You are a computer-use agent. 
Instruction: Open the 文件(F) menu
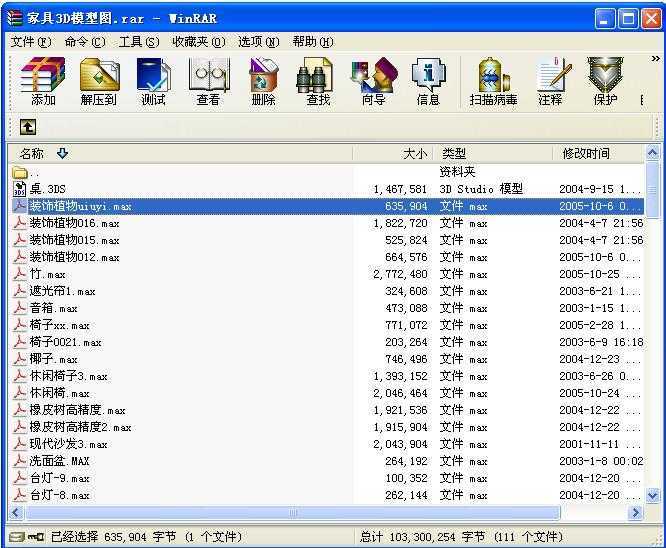[x=31, y=42]
